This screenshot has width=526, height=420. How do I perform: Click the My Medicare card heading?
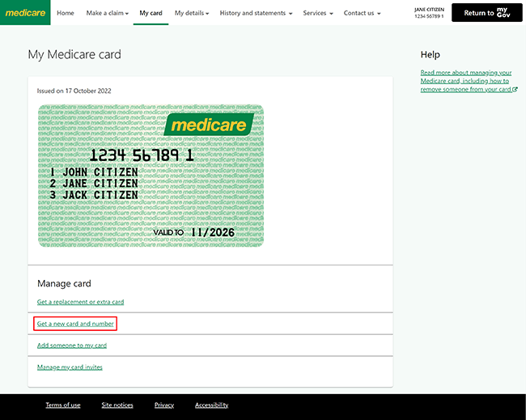click(74, 55)
